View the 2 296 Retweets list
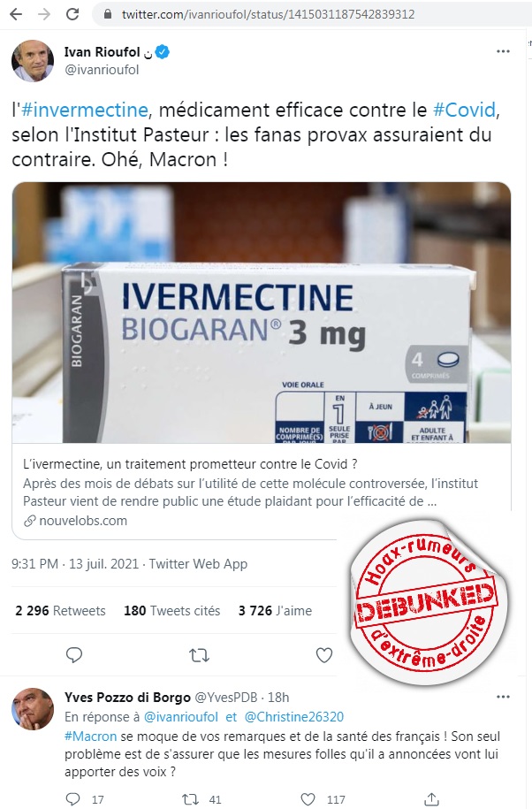 click(60, 611)
